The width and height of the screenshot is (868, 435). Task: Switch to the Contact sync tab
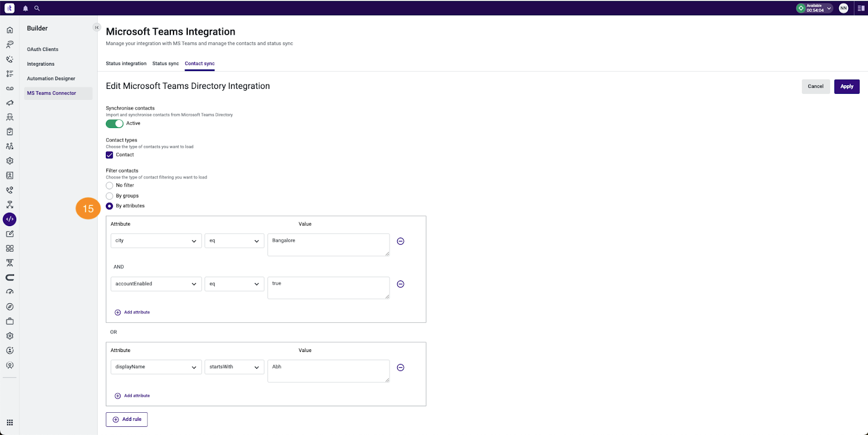coord(200,63)
